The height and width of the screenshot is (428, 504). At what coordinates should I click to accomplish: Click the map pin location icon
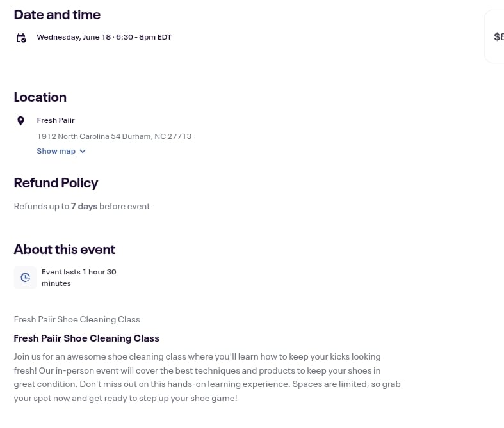point(20,121)
